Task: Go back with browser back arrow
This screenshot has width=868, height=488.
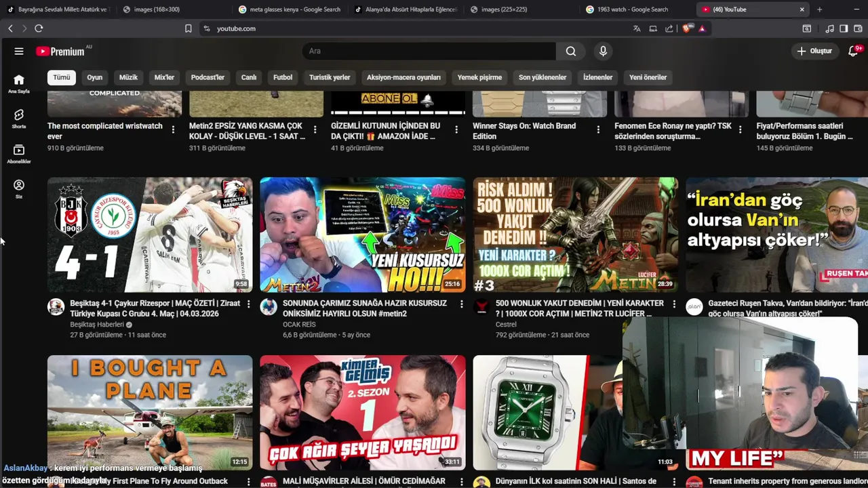Action: point(10,28)
